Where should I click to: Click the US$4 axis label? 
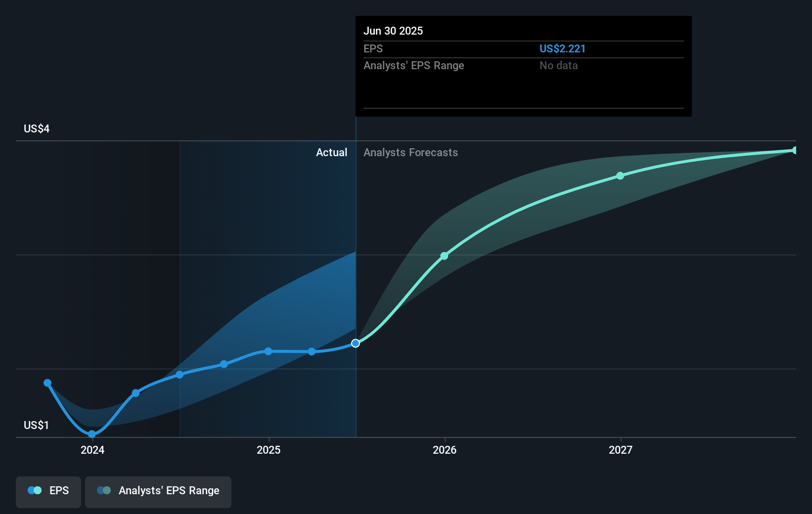(x=37, y=128)
